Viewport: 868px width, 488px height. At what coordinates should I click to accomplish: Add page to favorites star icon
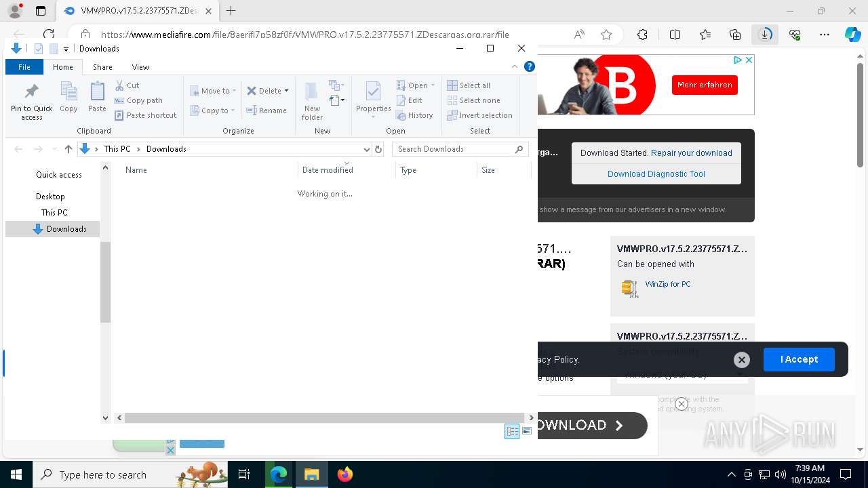606,35
